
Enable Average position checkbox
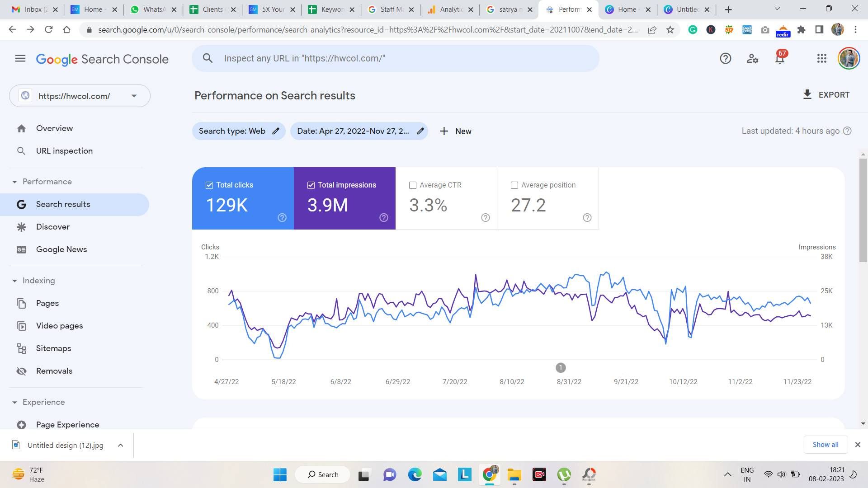(x=514, y=185)
